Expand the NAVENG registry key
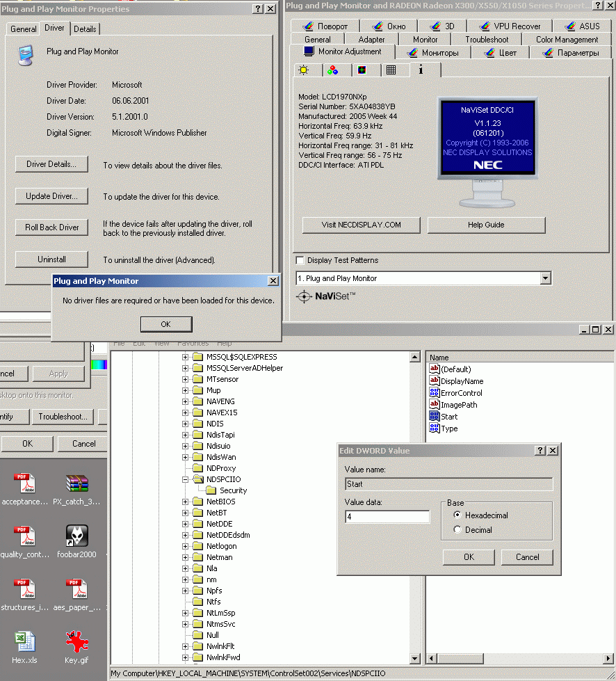616x681 pixels. (186, 401)
